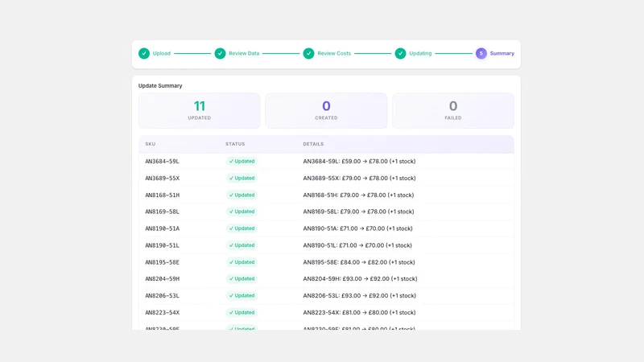Select SKU cell AN8190-51A
The width and height of the screenshot is (644, 362).
[163, 228]
